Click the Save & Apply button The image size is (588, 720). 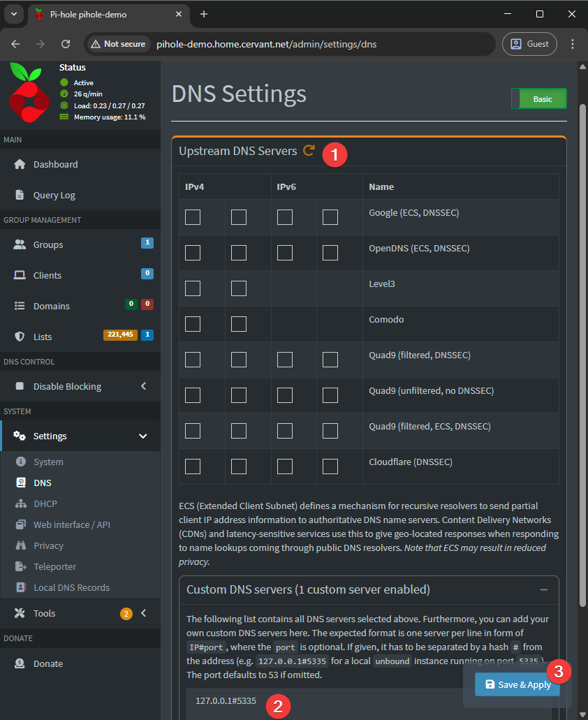click(517, 685)
